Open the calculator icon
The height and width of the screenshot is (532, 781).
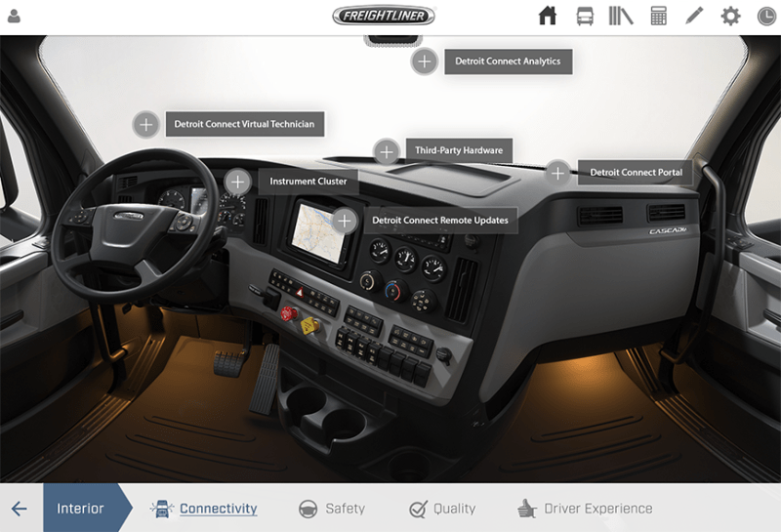tap(658, 16)
